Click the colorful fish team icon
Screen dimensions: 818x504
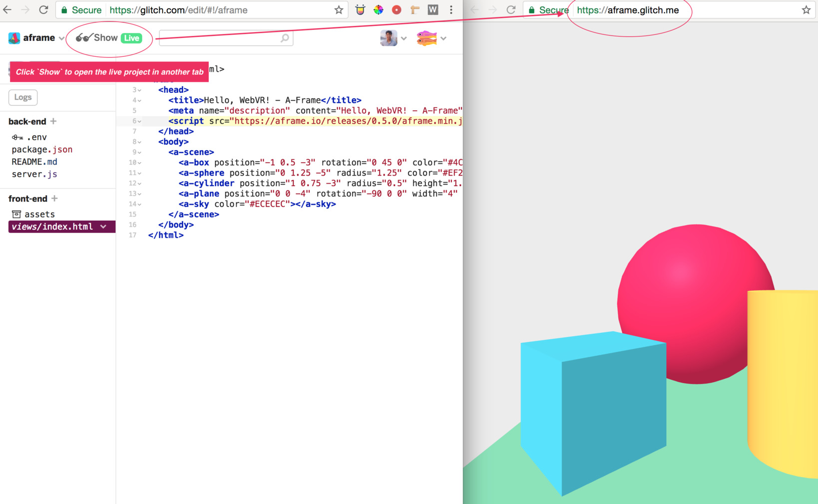(x=426, y=38)
